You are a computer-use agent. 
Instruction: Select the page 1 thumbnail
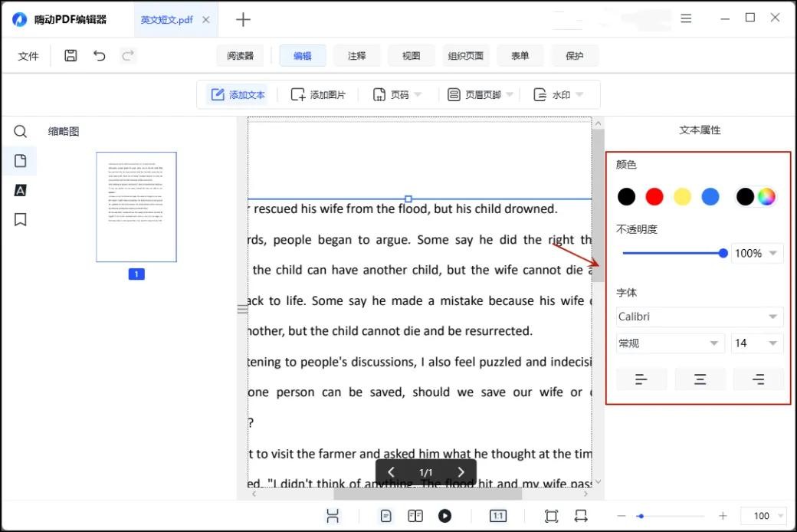tap(136, 207)
